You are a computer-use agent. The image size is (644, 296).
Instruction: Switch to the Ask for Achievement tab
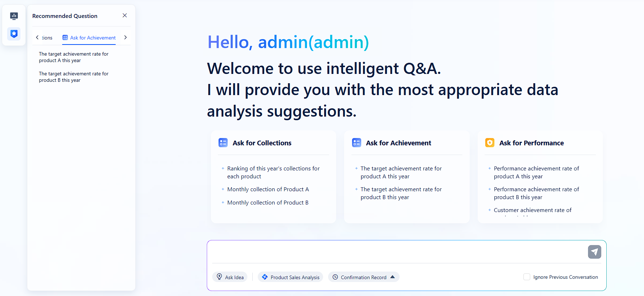[89, 37]
